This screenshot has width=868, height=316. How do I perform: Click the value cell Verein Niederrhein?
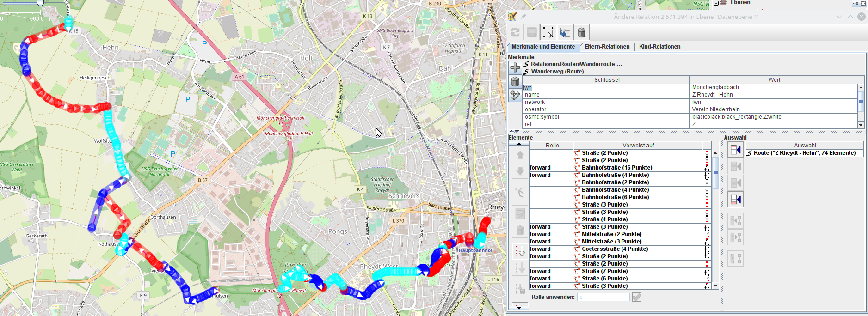point(774,109)
